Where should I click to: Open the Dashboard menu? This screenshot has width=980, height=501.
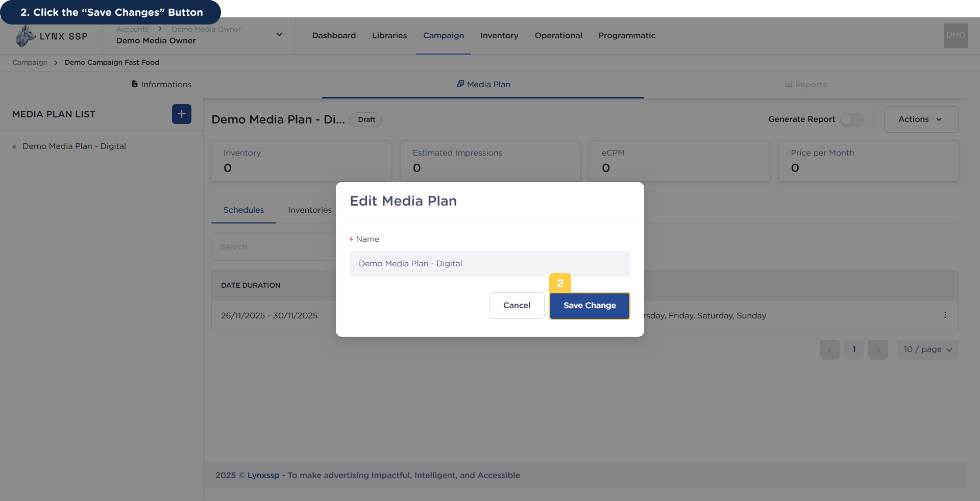click(x=334, y=36)
